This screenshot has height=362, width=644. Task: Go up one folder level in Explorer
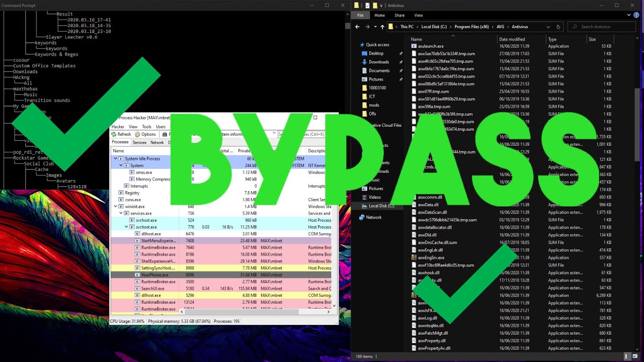[382, 27]
